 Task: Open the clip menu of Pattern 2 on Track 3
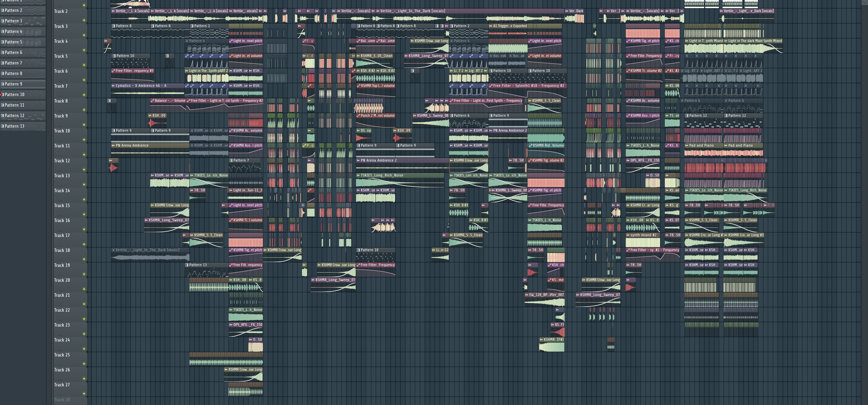(x=452, y=26)
